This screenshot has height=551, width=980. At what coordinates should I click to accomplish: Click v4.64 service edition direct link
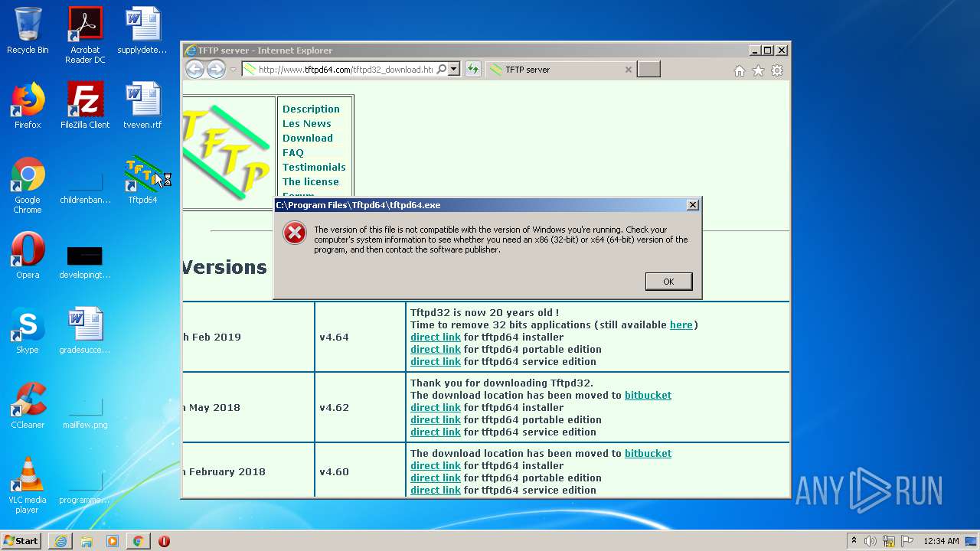436,361
